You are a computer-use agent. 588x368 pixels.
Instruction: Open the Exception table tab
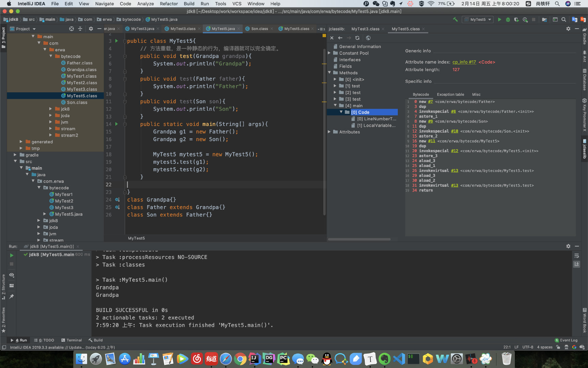(450, 94)
